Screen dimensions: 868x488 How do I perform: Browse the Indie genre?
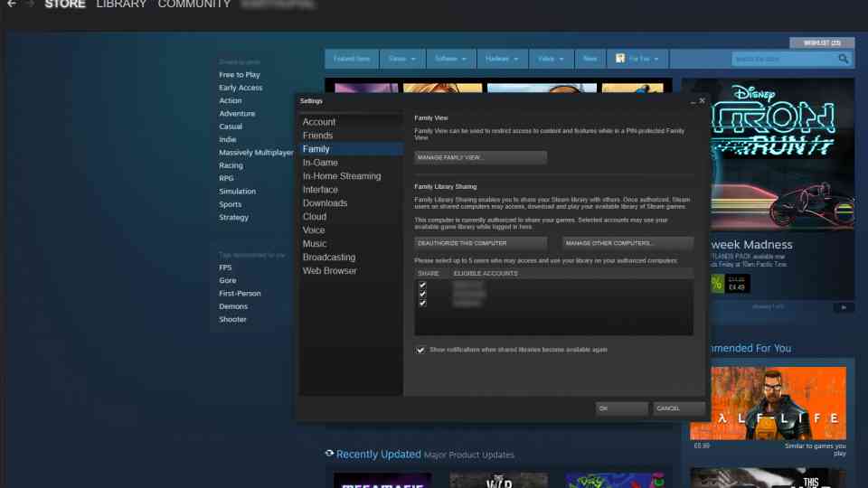pos(228,139)
